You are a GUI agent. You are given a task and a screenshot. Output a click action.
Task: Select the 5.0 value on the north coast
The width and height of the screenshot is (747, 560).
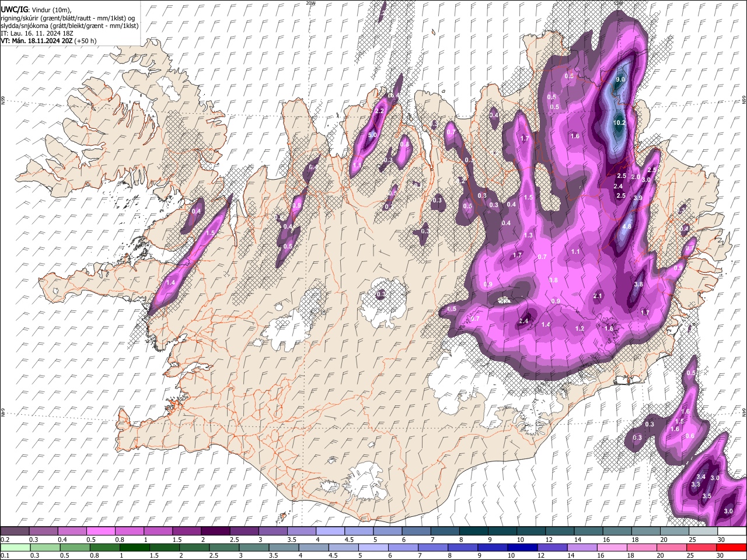tap(373, 135)
